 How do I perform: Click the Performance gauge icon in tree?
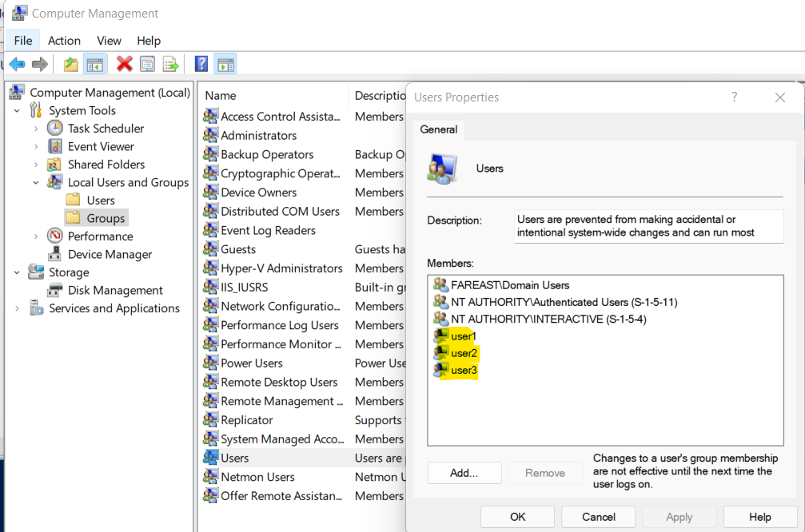55,236
